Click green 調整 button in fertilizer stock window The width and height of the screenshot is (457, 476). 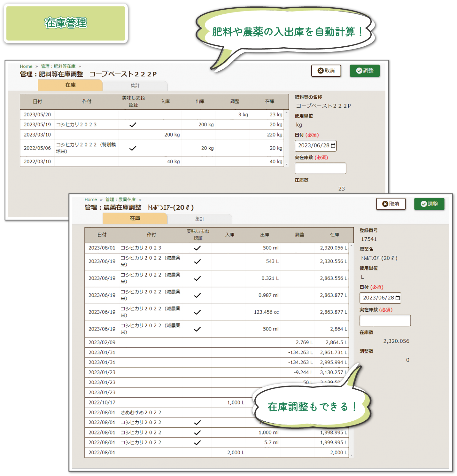(365, 71)
